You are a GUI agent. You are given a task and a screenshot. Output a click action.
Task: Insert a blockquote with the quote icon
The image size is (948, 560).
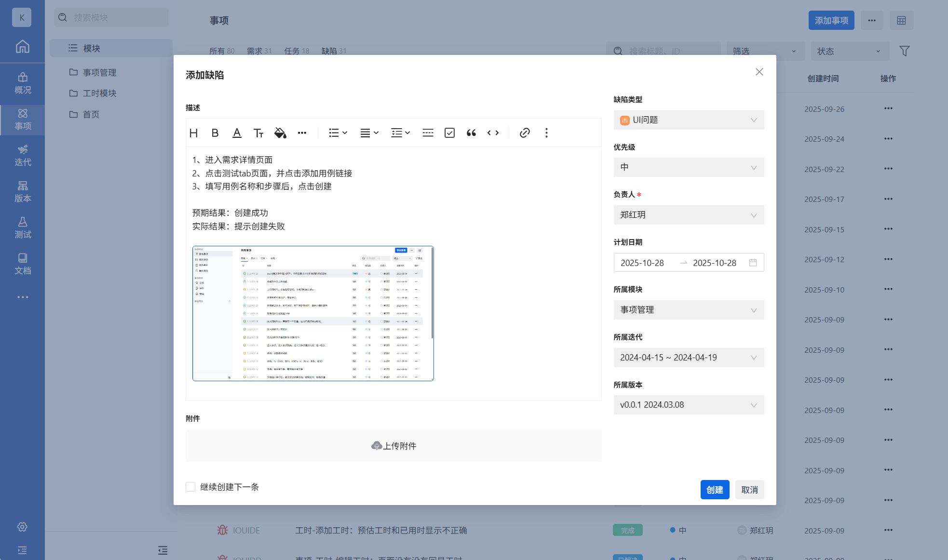(471, 133)
